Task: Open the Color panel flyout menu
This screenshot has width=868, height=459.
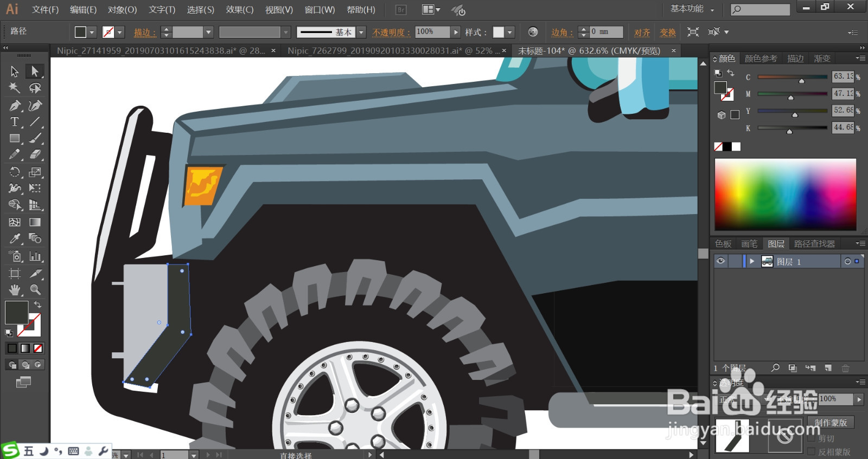Action: tap(860, 58)
